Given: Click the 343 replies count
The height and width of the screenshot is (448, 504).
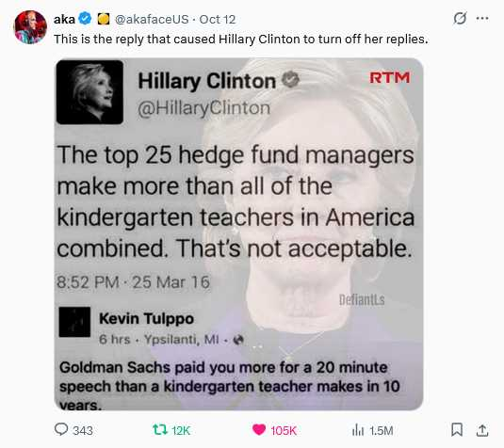Looking at the screenshot, I should [83, 430].
